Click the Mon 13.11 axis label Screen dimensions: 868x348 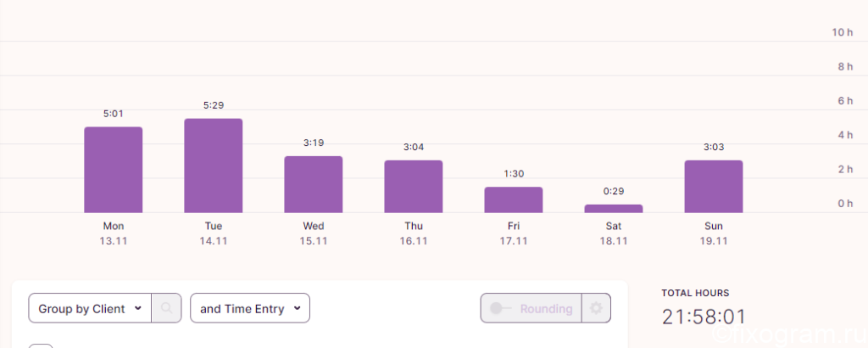tap(114, 233)
